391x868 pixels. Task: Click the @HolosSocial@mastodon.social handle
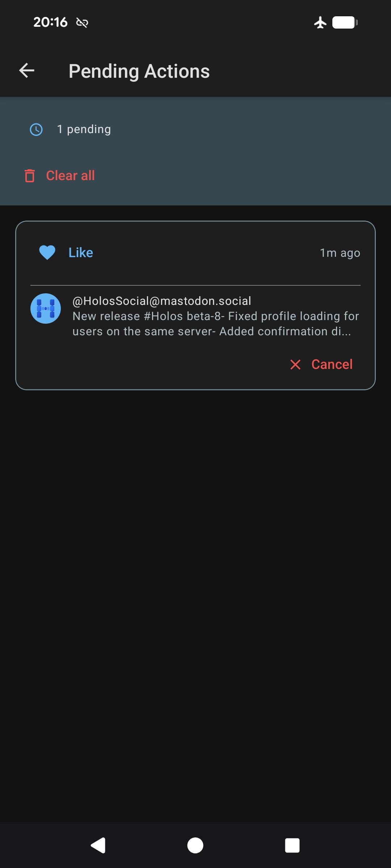[162, 301]
